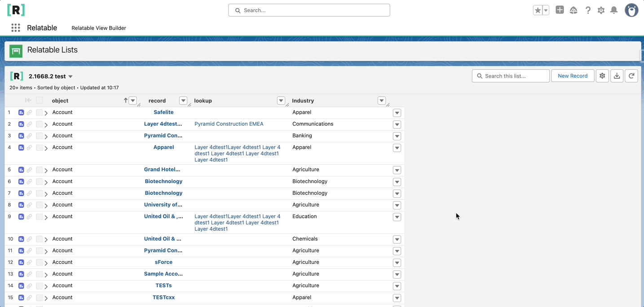Click sort ascending arrow on object column
644x307 pixels.
click(x=126, y=101)
